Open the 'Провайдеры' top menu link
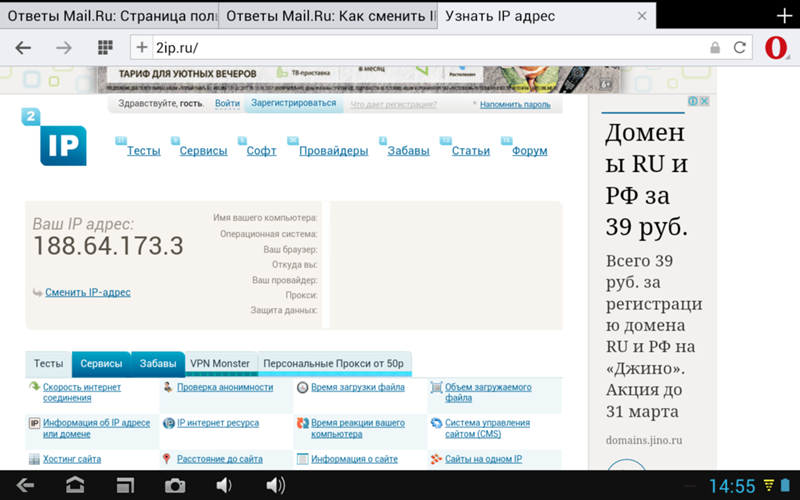 pyautogui.click(x=334, y=151)
